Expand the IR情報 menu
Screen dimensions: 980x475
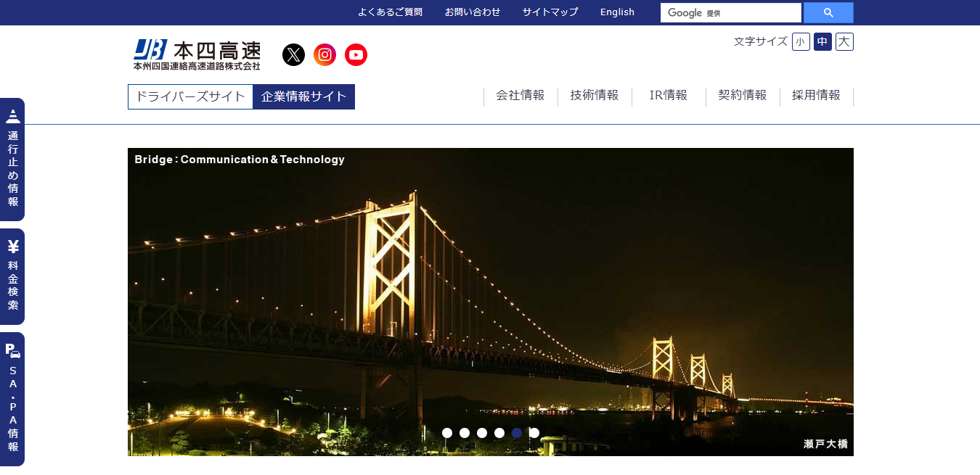coord(669,96)
